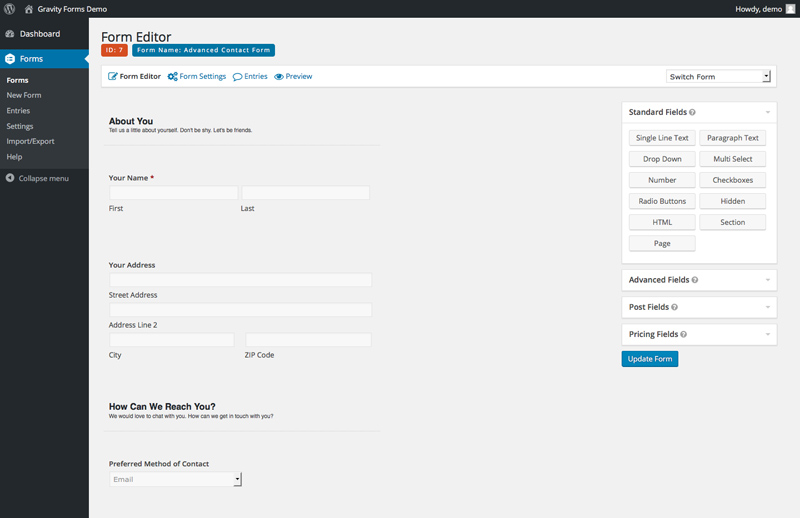Expand the Post Fields panel arrow
This screenshot has width=800, height=518.
[x=768, y=307]
